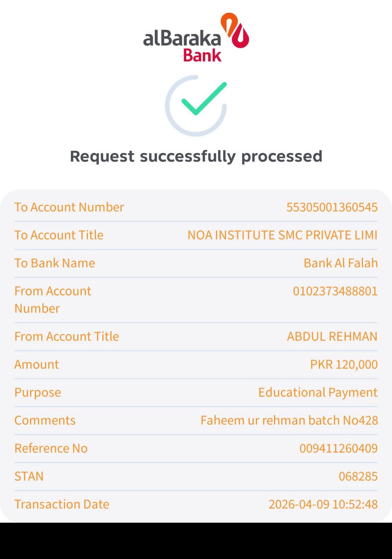This screenshot has width=392, height=559.
Task: Tap the Bank Al Falah bank name
Action: click(340, 263)
